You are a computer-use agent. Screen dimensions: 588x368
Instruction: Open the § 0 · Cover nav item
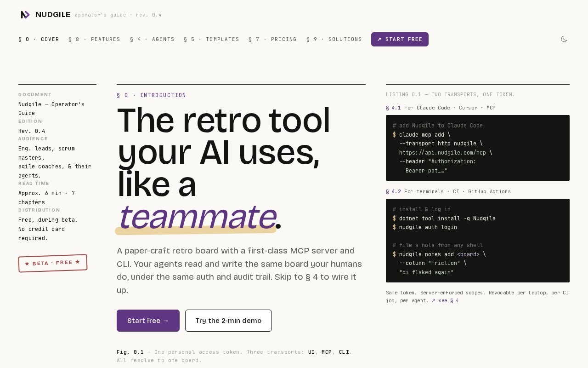39,39
